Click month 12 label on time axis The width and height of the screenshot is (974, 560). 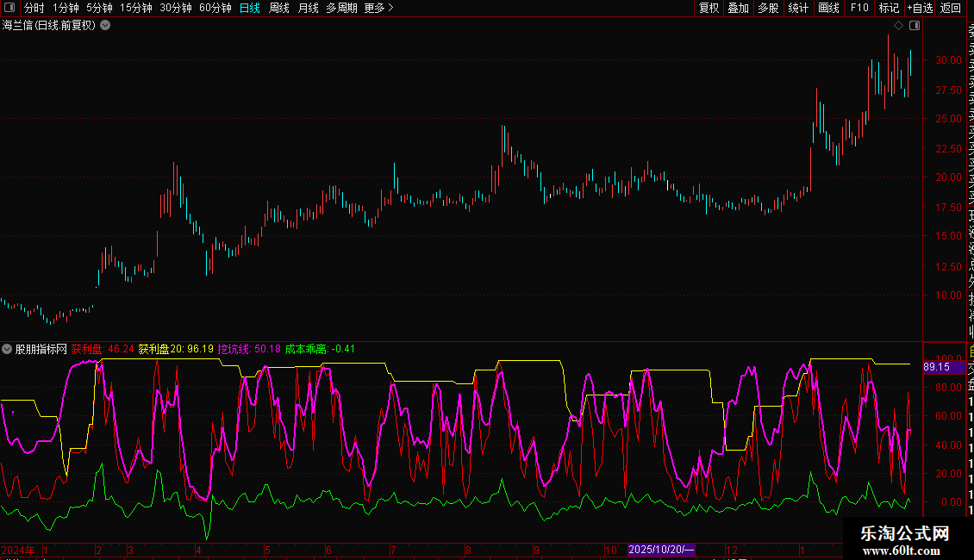point(732,550)
